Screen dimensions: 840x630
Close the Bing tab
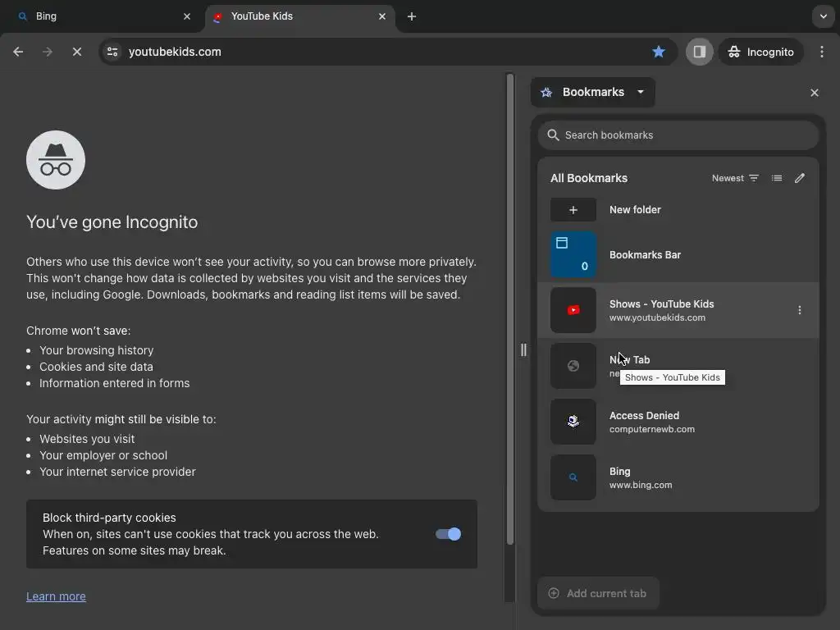click(187, 16)
